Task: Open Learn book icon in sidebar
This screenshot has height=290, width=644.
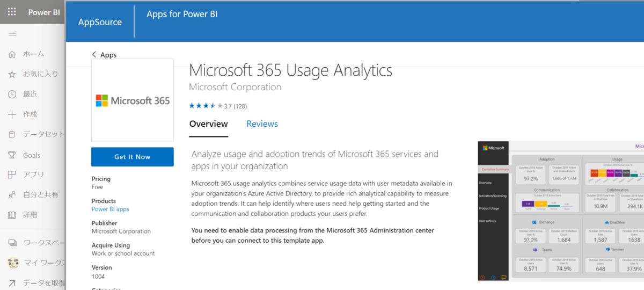Action: 12,215
